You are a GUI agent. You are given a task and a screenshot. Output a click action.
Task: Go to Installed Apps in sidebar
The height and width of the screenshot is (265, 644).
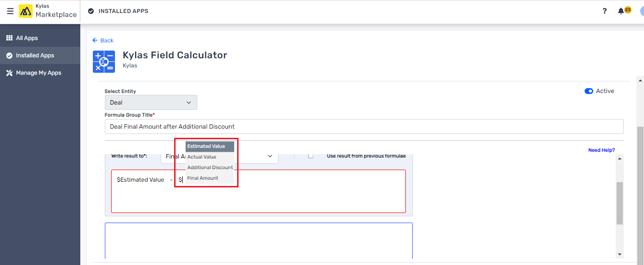35,55
